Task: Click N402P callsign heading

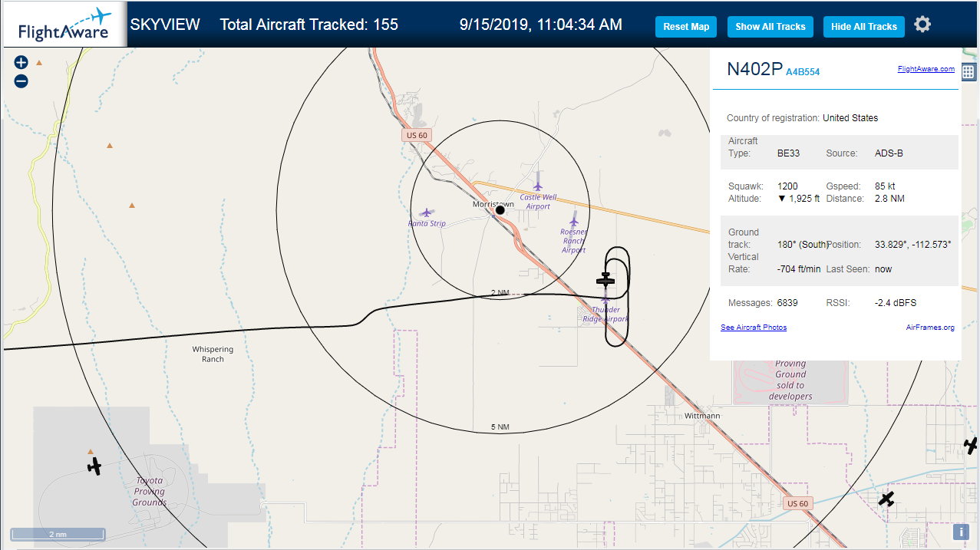Action: click(754, 69)
